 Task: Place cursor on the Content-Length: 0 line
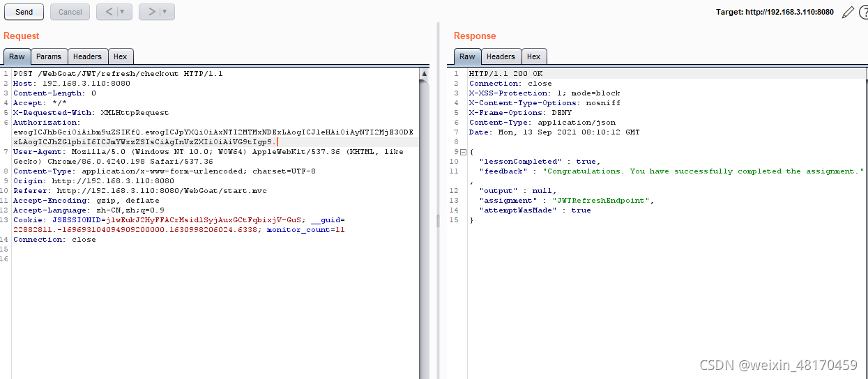pyautogui.click(x=54, y=93)
